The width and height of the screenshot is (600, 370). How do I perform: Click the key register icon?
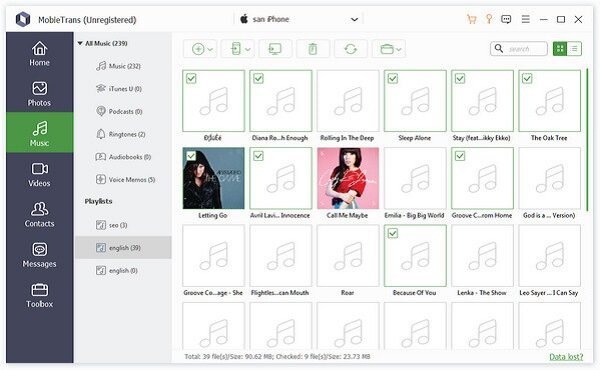click(489, 19)
